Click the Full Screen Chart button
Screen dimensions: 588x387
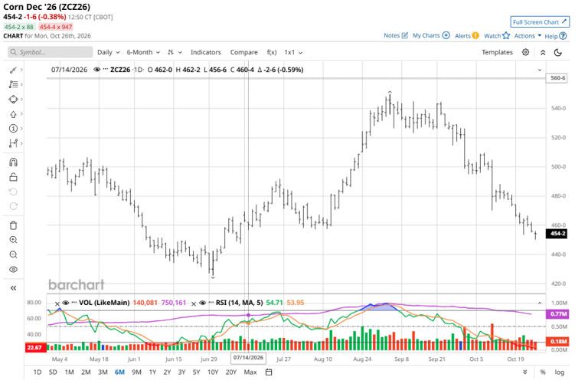coord(540,21)
